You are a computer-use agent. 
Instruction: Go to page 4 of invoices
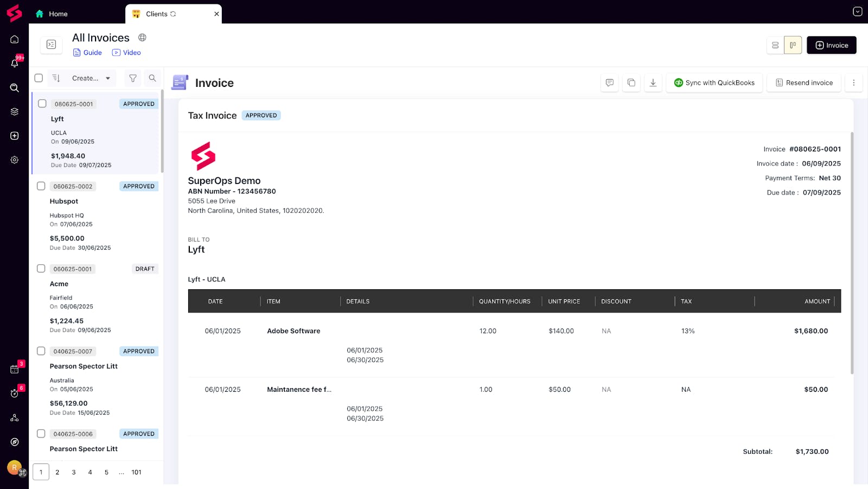[x=90, y=472]
